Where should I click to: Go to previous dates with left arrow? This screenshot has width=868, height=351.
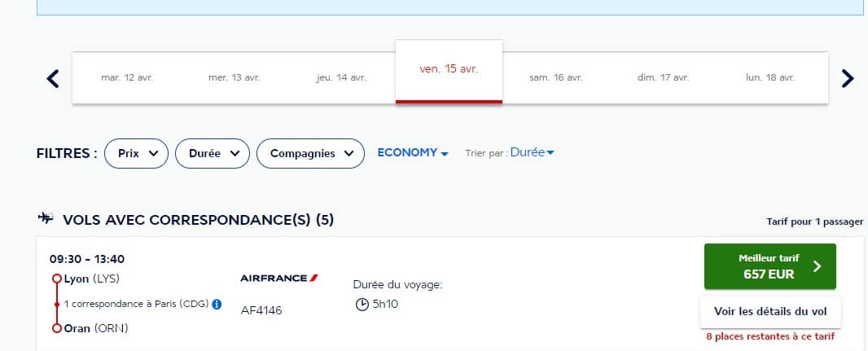[x=53, y=78]
